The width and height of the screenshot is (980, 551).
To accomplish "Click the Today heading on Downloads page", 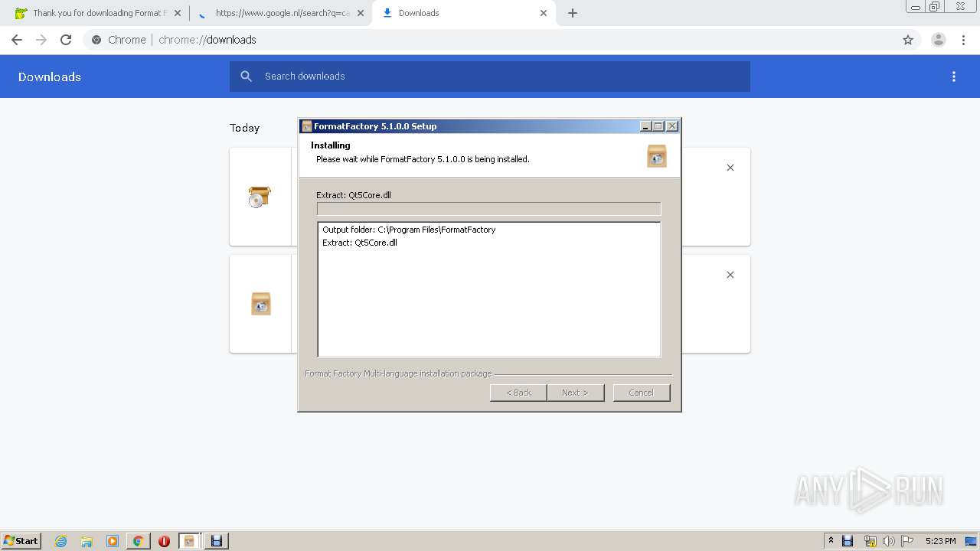I will tap(245, 128).
